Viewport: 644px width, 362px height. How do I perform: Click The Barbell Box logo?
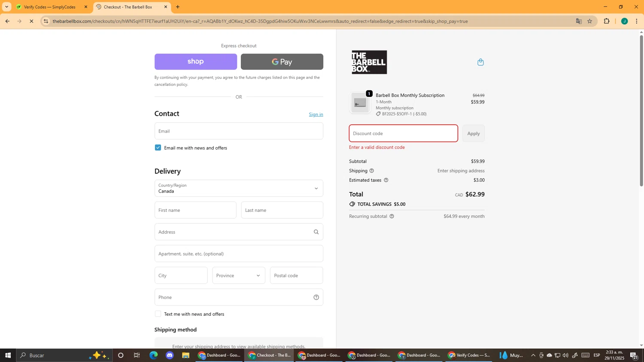(369, 62)
